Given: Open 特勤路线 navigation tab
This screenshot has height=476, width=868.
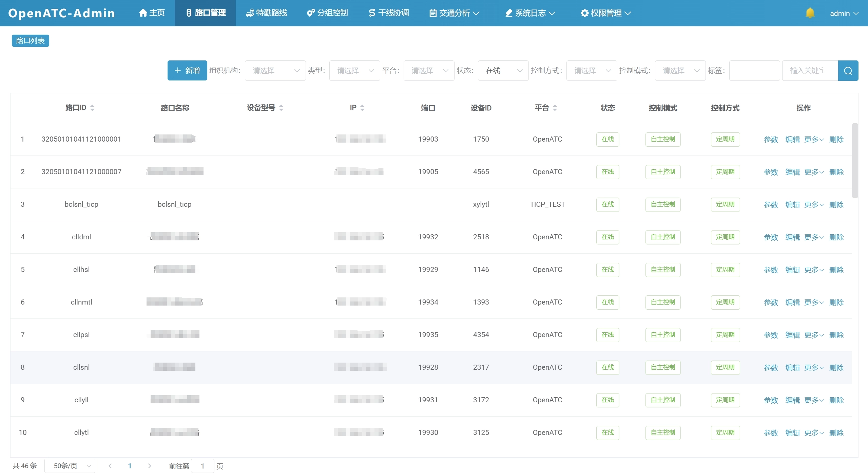Looking at the screenshot, I should pos(266,13).
